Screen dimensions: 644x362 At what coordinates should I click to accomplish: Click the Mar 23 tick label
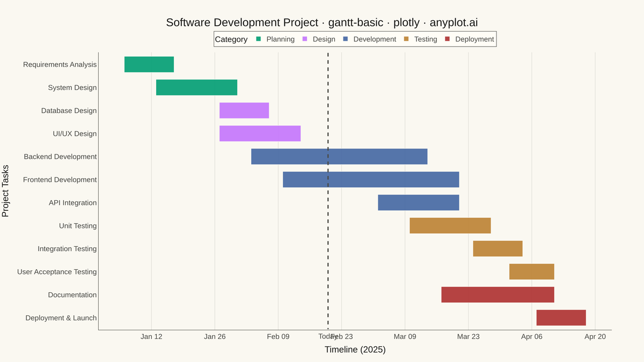point(468,337)
